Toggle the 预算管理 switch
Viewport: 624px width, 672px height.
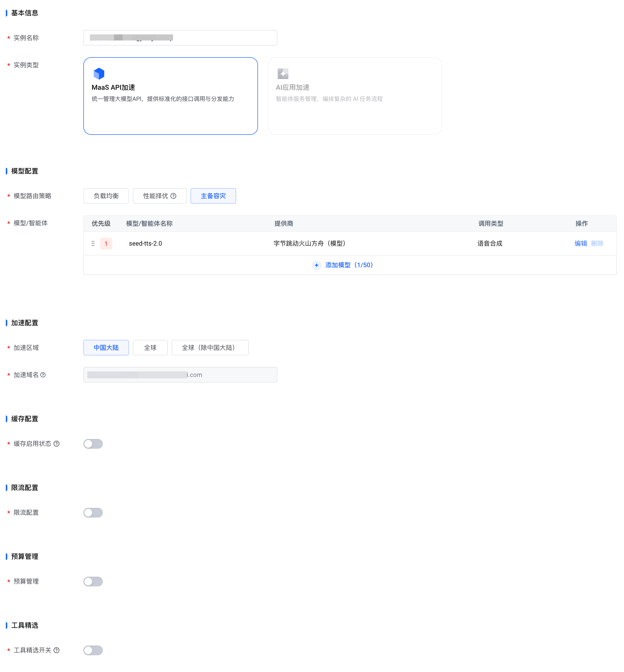point(93,582)
